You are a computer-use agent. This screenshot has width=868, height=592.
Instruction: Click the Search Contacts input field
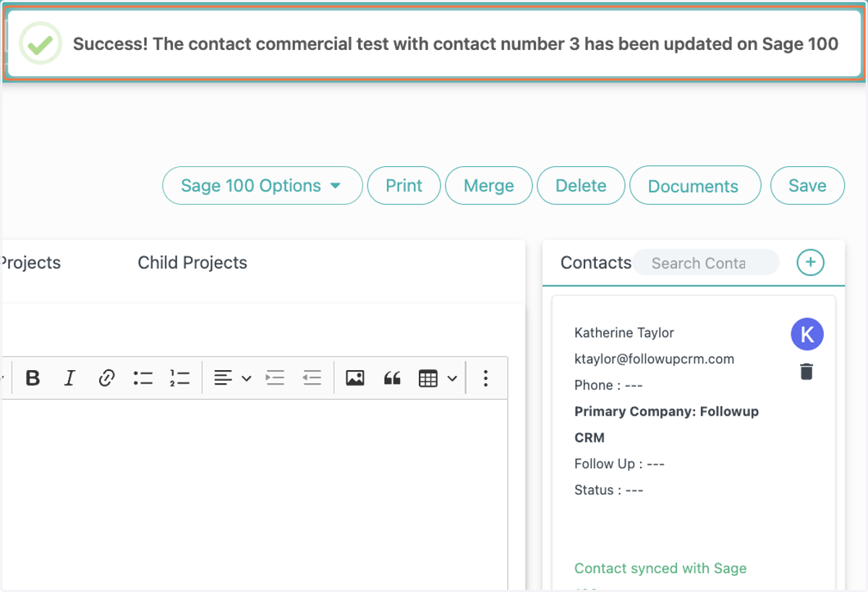tap(706, 263)
